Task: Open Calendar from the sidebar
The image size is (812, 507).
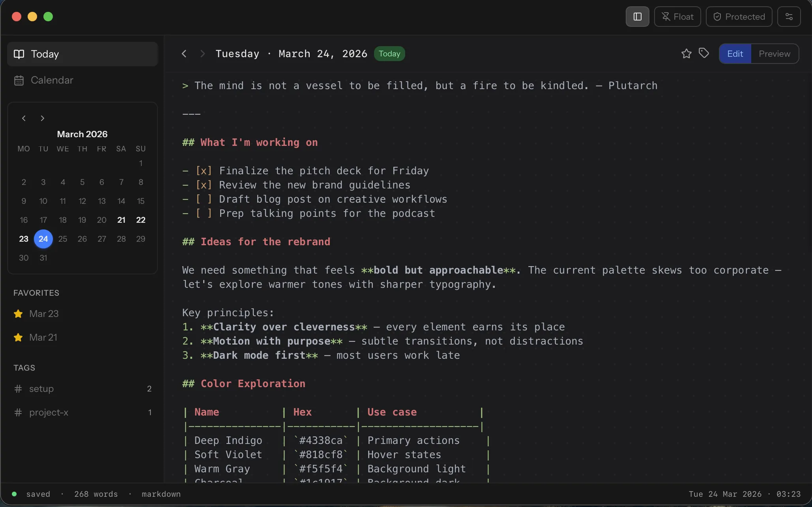Action: [52, 80]
